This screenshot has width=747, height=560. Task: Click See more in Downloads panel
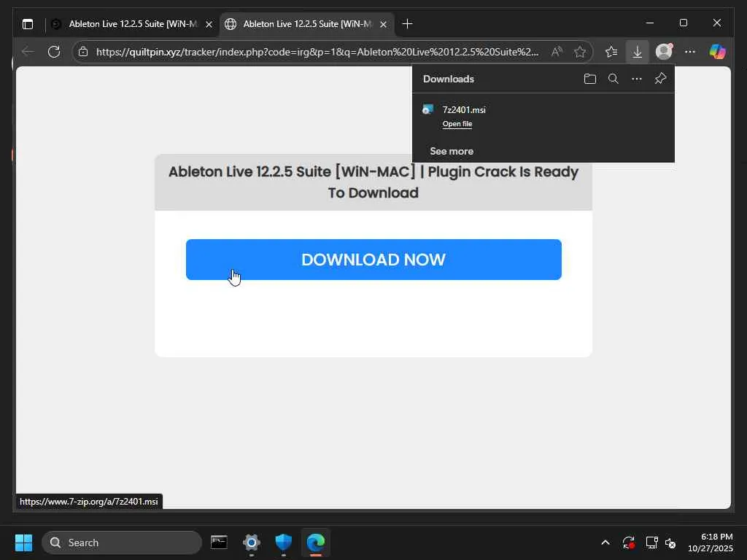coord(451,152)
